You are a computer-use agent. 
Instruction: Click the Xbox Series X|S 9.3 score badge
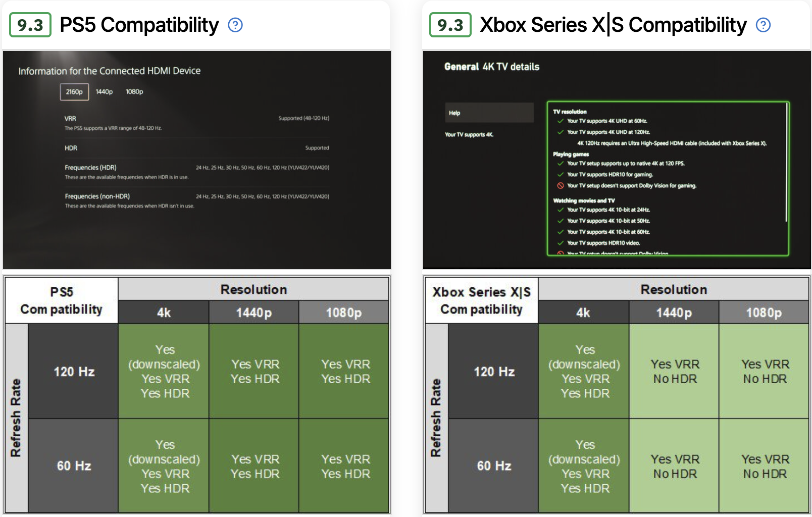pyautogui.click(x=450, y=25)
